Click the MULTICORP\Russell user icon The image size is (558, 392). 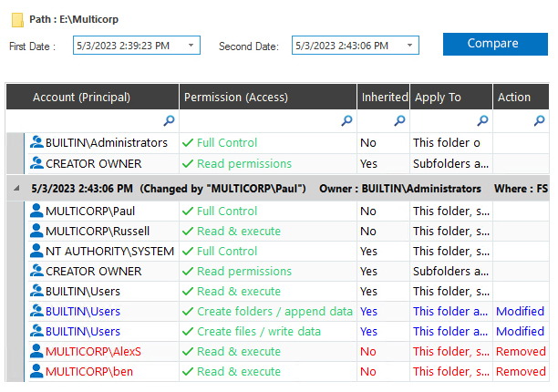tap(36, 231)
